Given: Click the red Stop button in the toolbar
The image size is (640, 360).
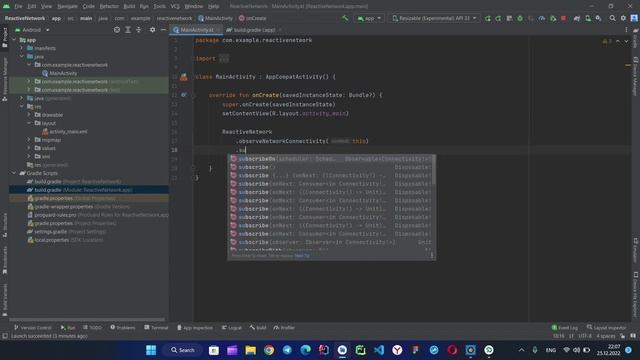Looking at the screenshot, I should pyautogui.click(x=564, y=18).
